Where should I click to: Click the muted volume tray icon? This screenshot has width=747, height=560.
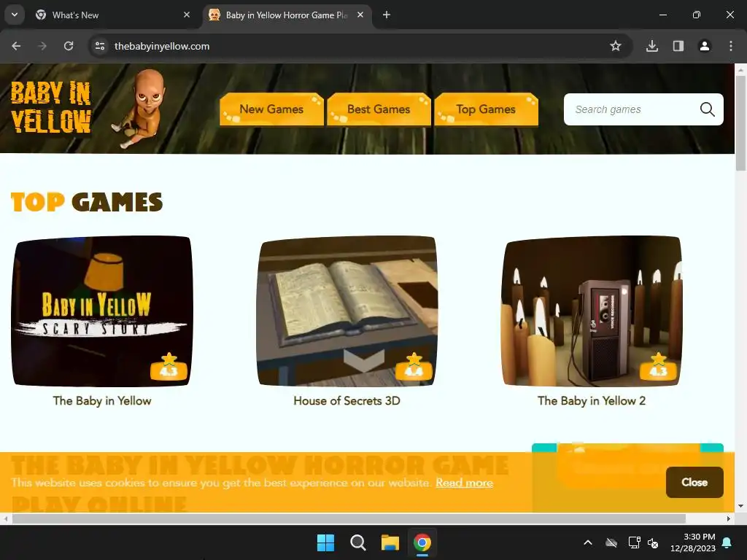click(x=653, y=542)
